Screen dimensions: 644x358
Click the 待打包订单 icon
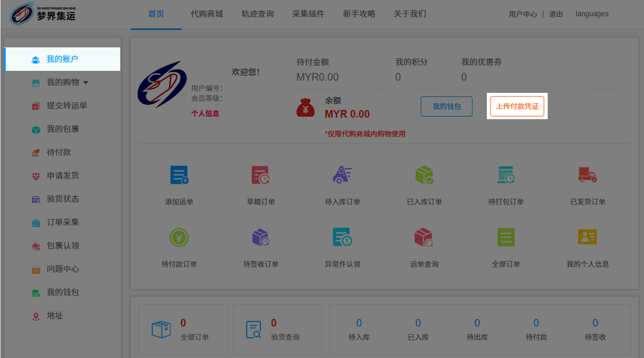pyautogui.click(x=506, y=176)
